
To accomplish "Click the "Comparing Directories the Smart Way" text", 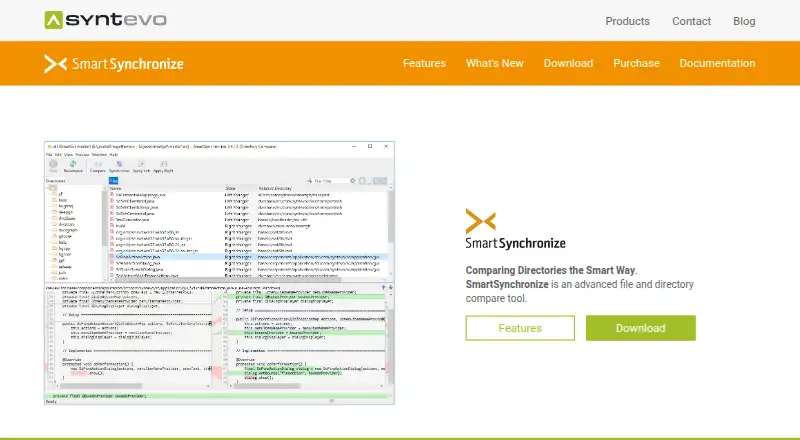I will [x=551, y=270].
